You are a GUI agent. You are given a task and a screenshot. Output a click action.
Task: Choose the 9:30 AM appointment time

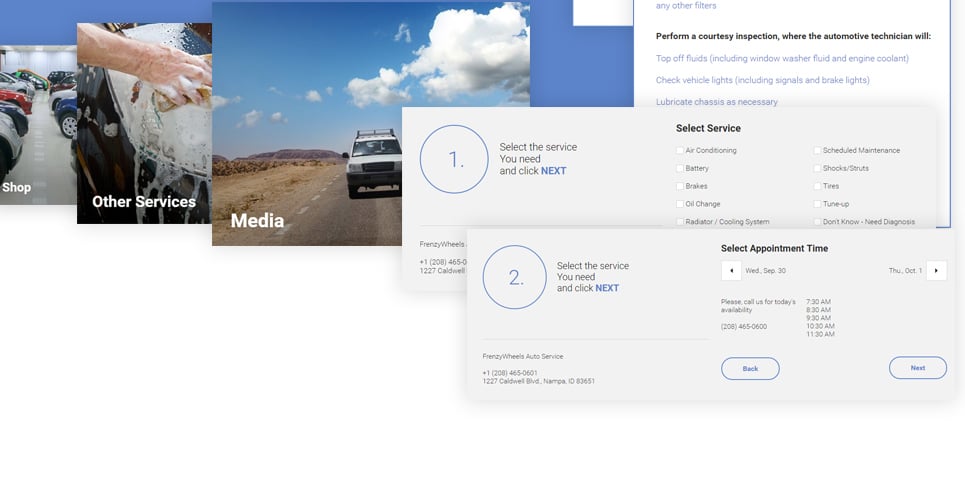click(819, 318)
